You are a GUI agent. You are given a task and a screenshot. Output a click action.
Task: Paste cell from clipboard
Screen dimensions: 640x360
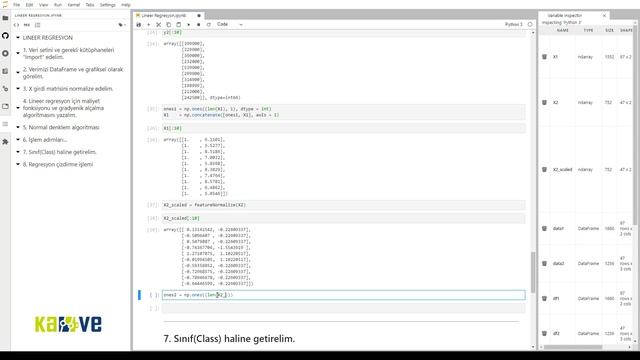[178, 24]
